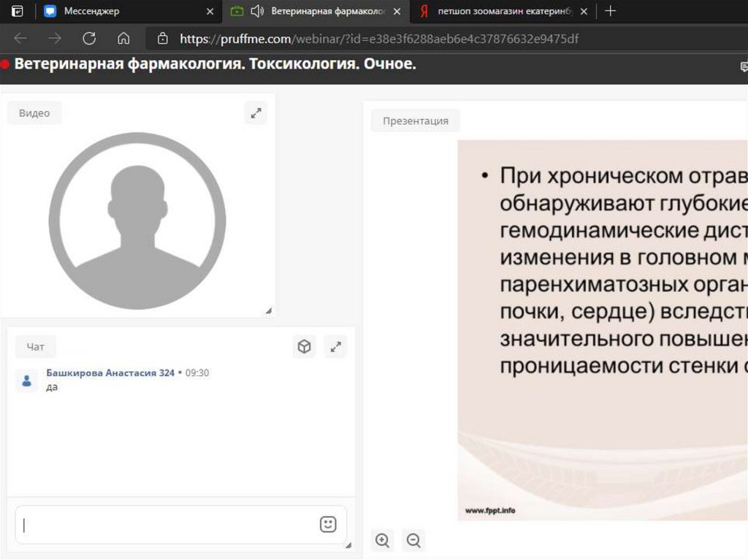Mute the Ветеринарная фармакология tab via speaker icon
This screenshot has width=748, height=560.
[256, 11]
